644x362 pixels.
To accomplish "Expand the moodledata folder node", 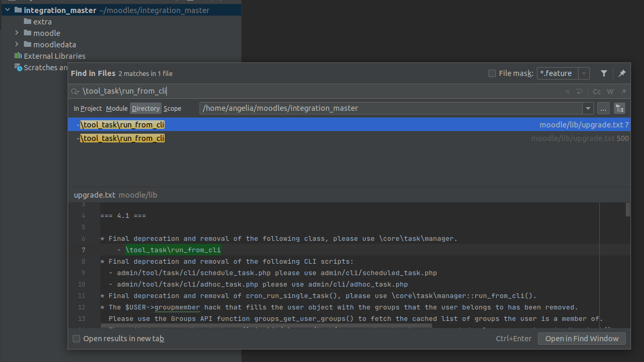I will (17, 44).
